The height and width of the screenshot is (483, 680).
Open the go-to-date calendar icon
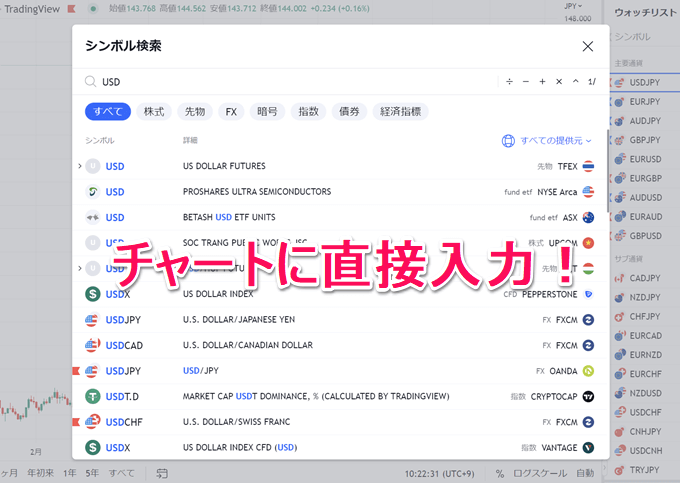tap(162, 473)
